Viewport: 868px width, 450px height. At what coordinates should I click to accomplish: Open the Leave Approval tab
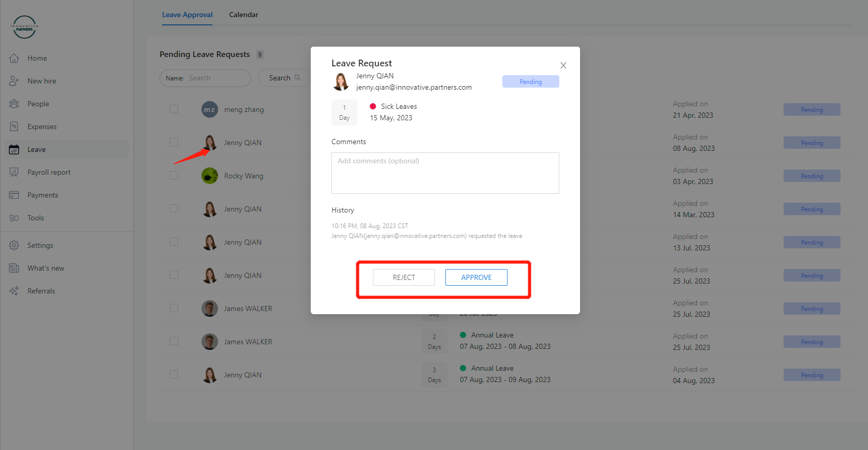[187, 15]
